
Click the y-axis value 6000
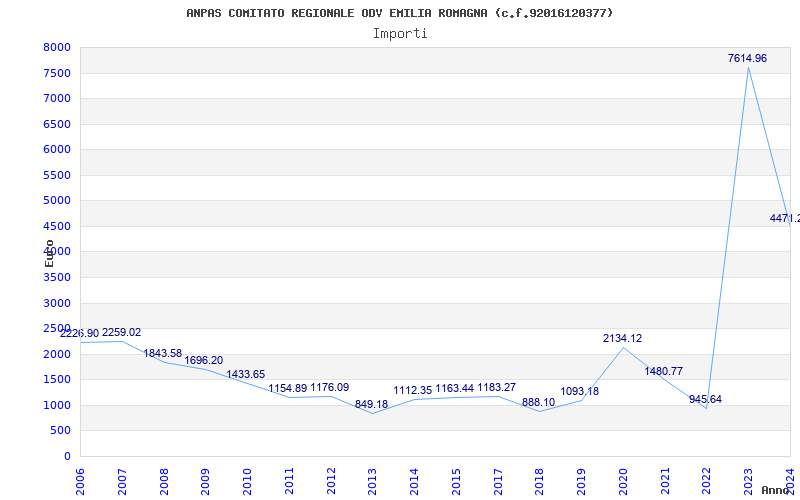click(x=57, y=149)
